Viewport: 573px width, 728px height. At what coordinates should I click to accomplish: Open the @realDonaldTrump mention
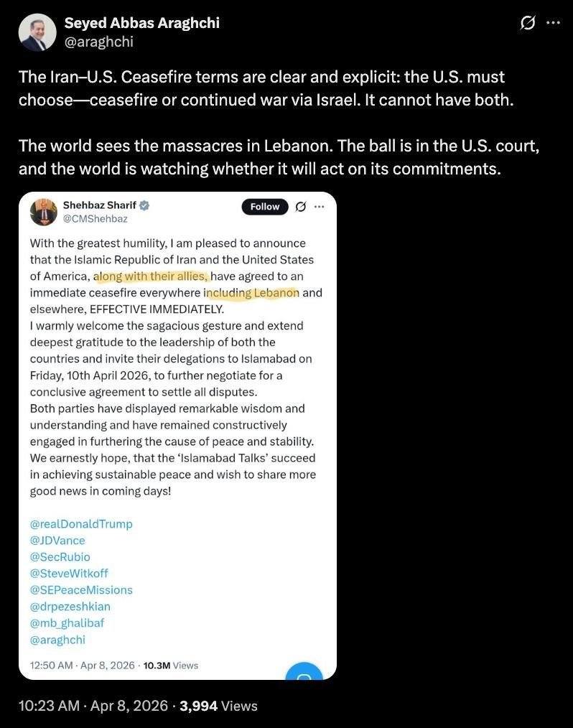click(x=81, y=524)
